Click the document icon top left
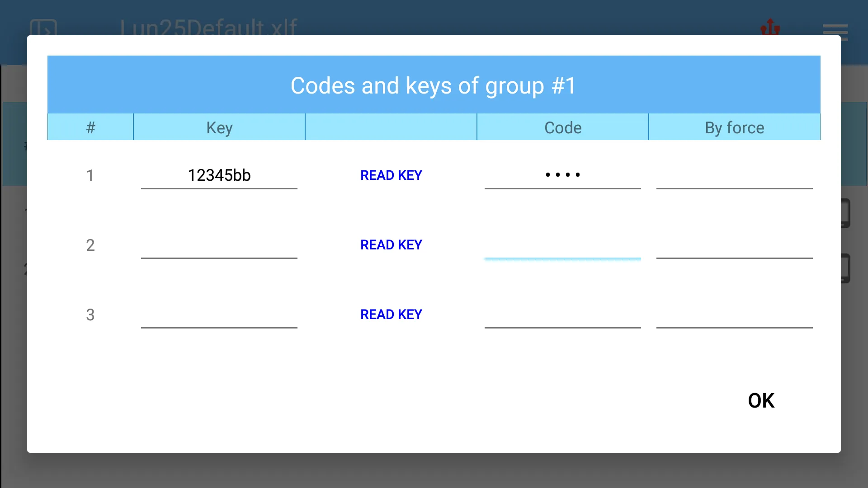 click(x=43, y=28)
